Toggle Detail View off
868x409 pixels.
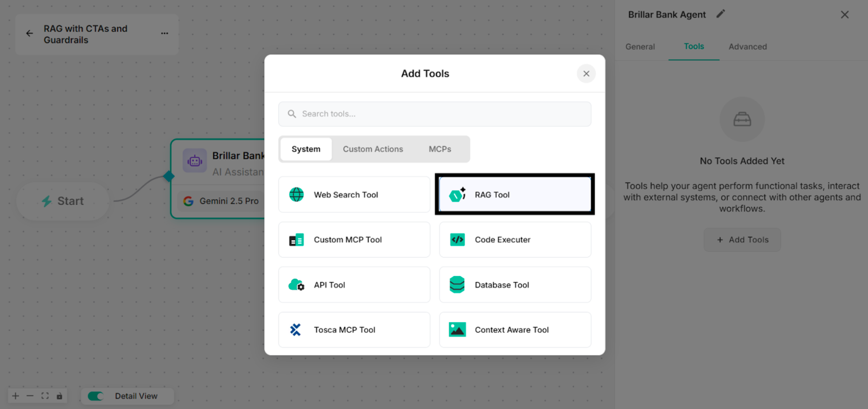click(x=95, y=396)
